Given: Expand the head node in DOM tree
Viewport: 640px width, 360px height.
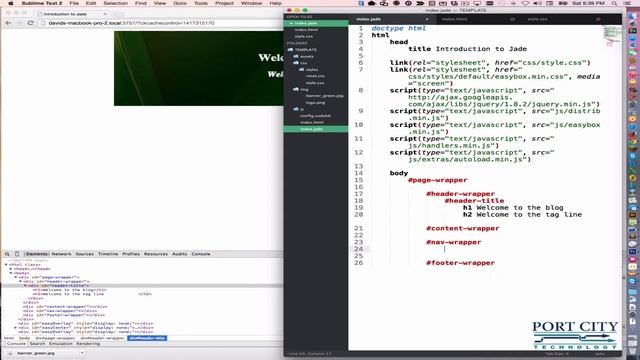Looking at the screenshot, I should click(x=11, y=269).
